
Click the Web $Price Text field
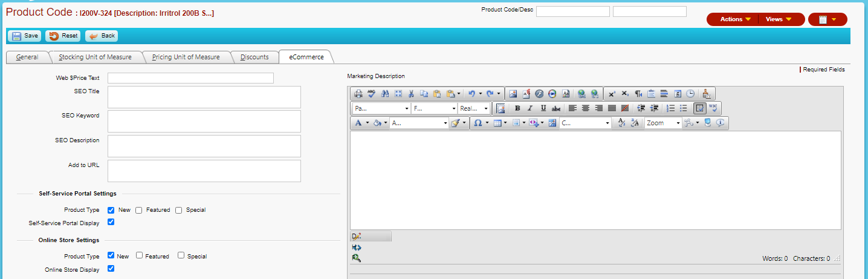click(190, 78)
